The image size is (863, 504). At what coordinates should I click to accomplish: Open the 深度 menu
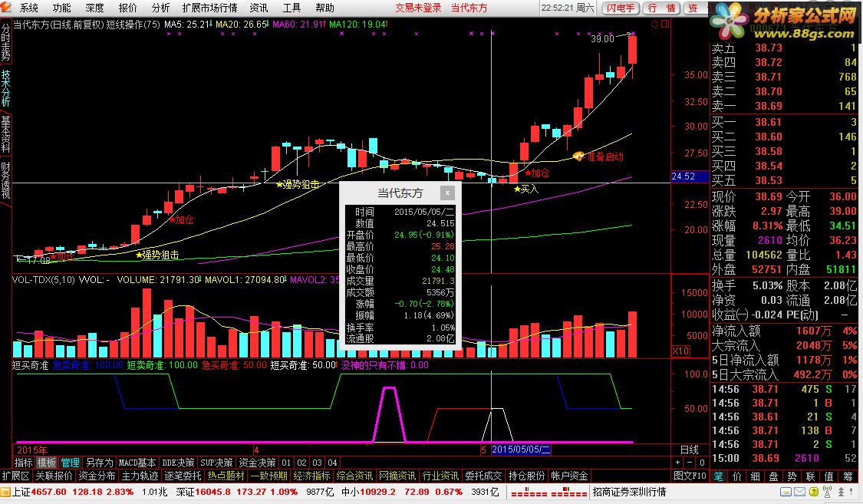click(x=94, y=8)
